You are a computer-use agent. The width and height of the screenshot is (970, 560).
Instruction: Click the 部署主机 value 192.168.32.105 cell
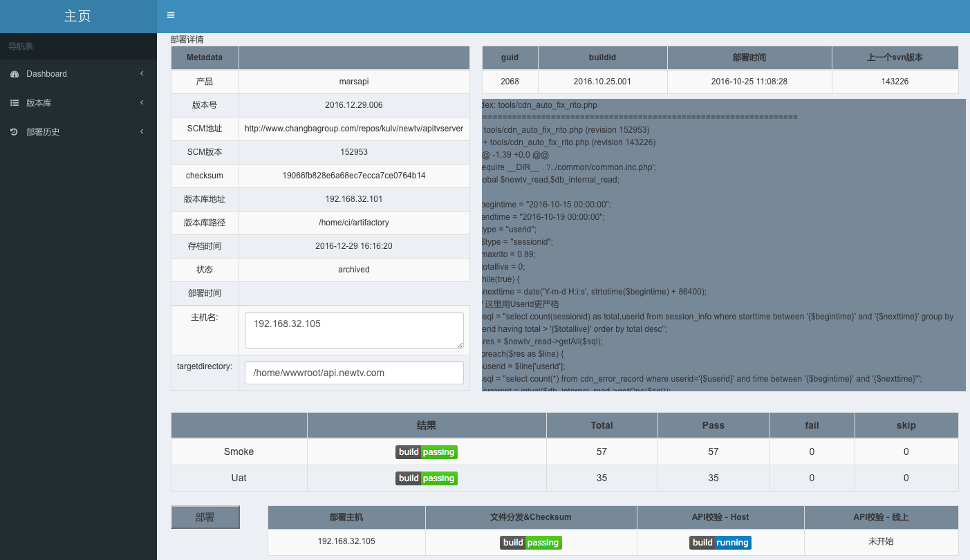pyautogui.click(x=346, y=542)
